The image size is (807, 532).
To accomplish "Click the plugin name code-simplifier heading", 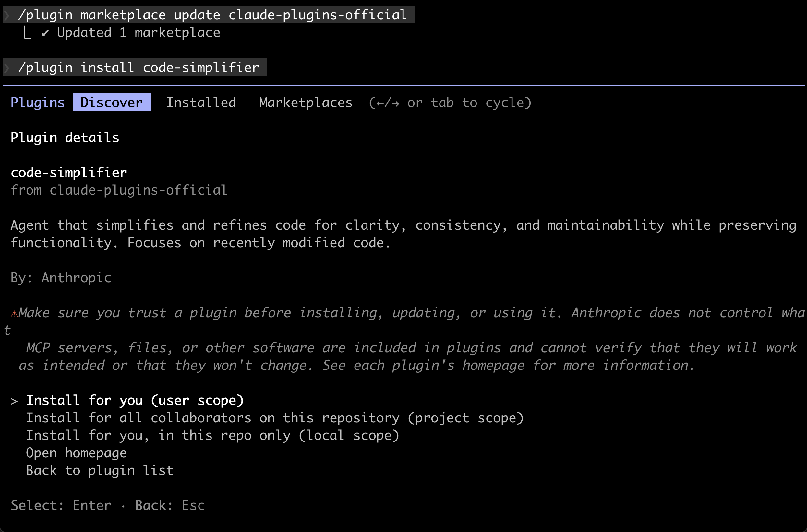I will pyautogui.click(x=68, y=172).
